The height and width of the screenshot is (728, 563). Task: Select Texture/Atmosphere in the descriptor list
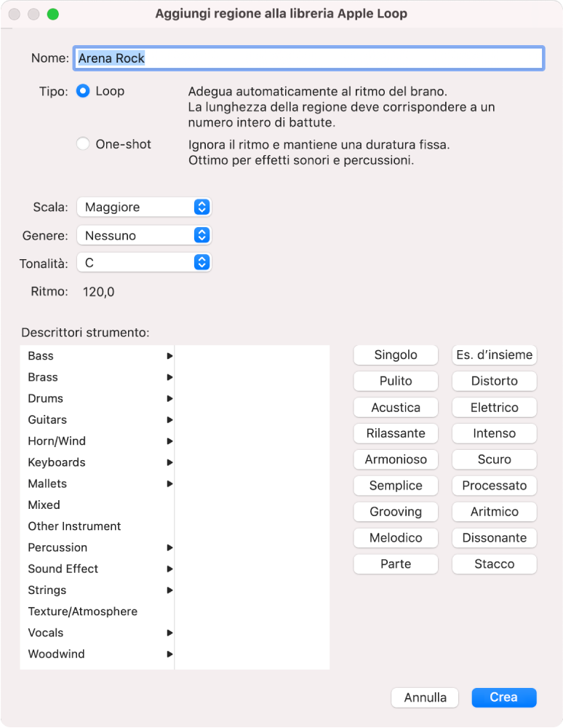82,612
